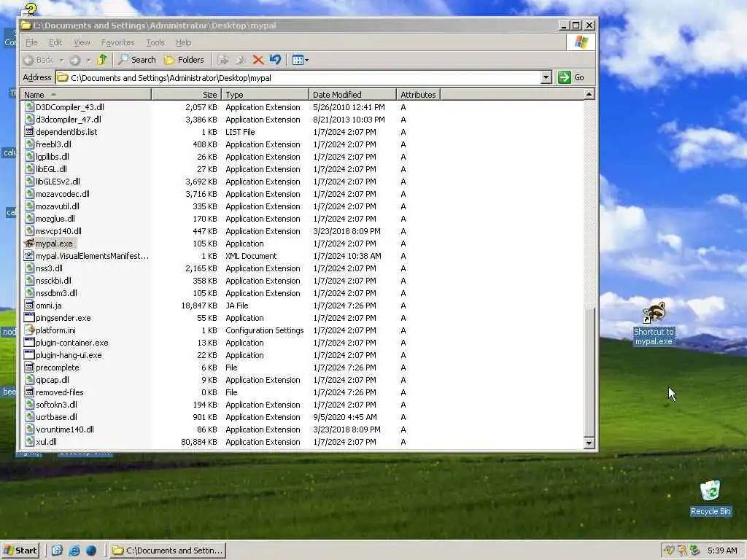Click the scrollbar down arrow
The image size is (747, 560).
point(589,443)
